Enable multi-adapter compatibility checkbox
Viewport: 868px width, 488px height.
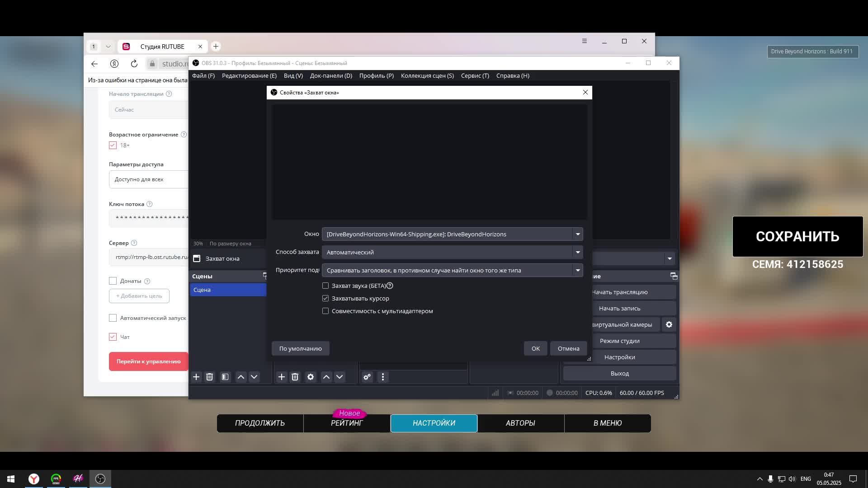pos(325,311)
